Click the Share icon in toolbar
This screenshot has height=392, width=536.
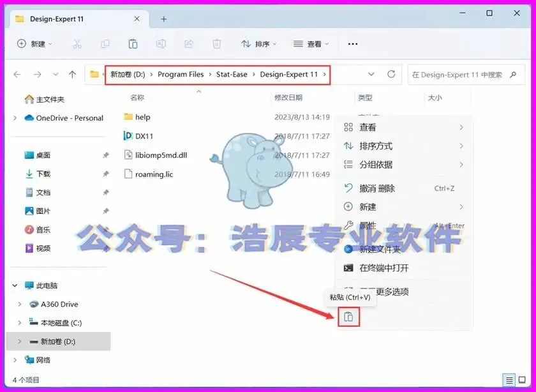click(x=189, y=44)
